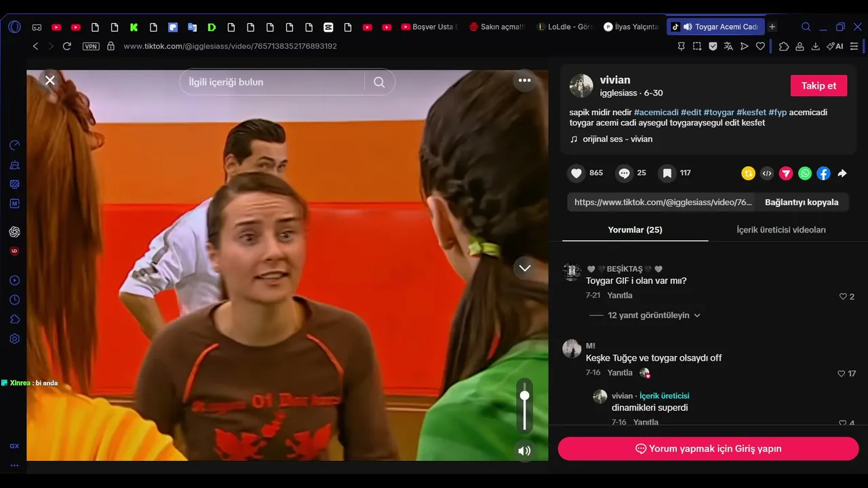This screenshot has width=868, height=488.
Task: Switch to the Sakın açma!!! tab
Action: (x=497, y=27)
